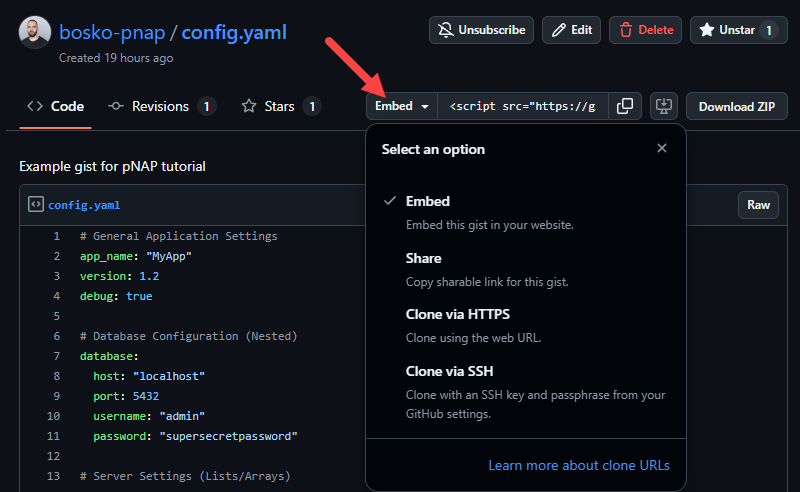800x492 pixels.
Task: Click the app_name key on line 2
Action: coord(107,256)
